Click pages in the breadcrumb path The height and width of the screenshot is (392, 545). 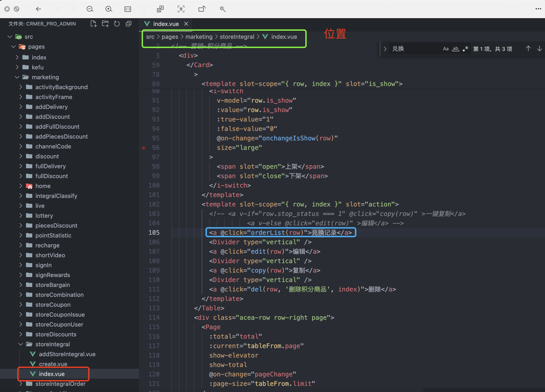click(170, 37)
